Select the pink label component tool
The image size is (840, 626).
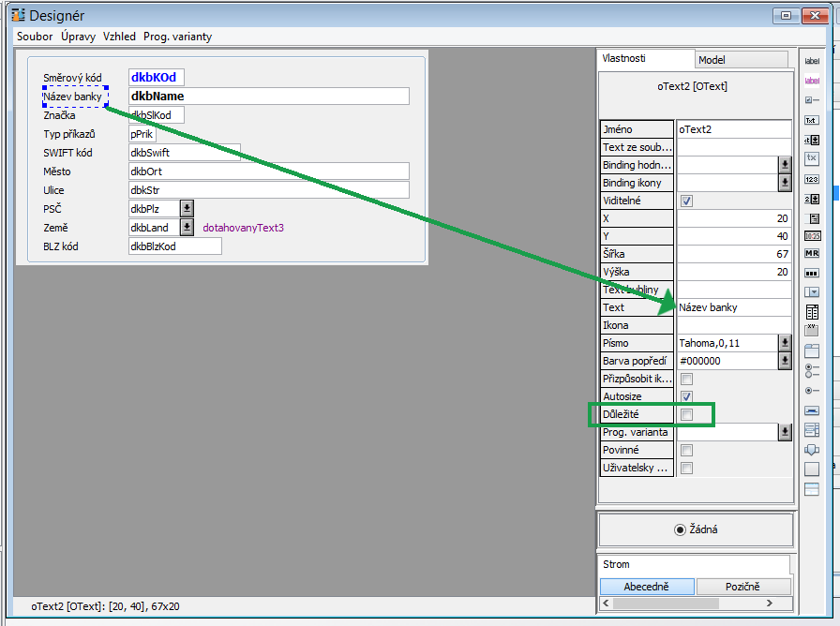tap(812, 80)
